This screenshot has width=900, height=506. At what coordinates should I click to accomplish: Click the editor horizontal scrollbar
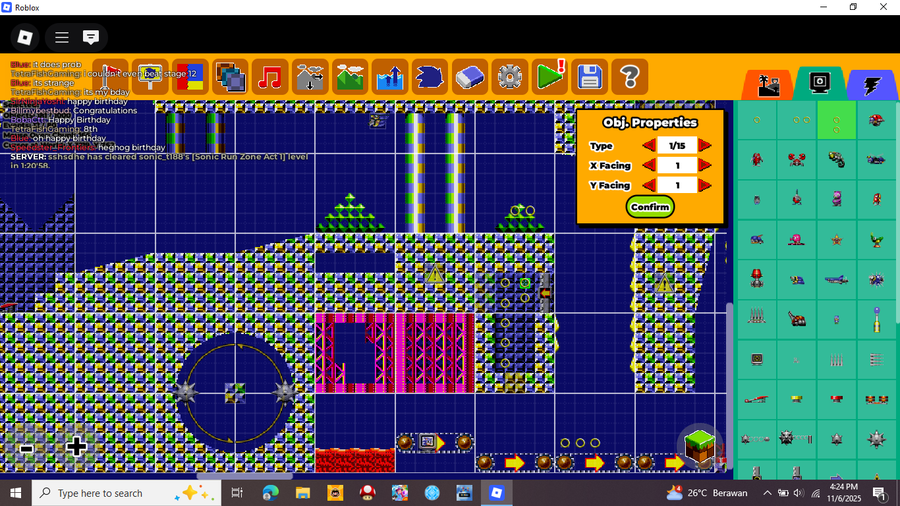245,476
